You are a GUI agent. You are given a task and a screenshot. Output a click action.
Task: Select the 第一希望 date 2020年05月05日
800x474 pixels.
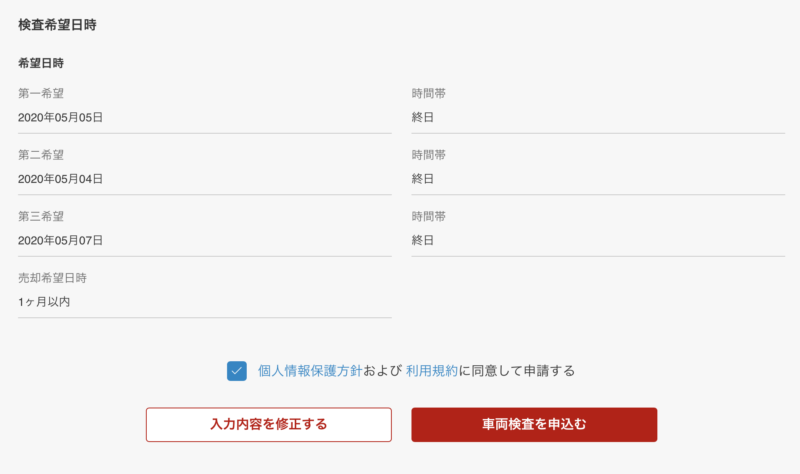61,117
